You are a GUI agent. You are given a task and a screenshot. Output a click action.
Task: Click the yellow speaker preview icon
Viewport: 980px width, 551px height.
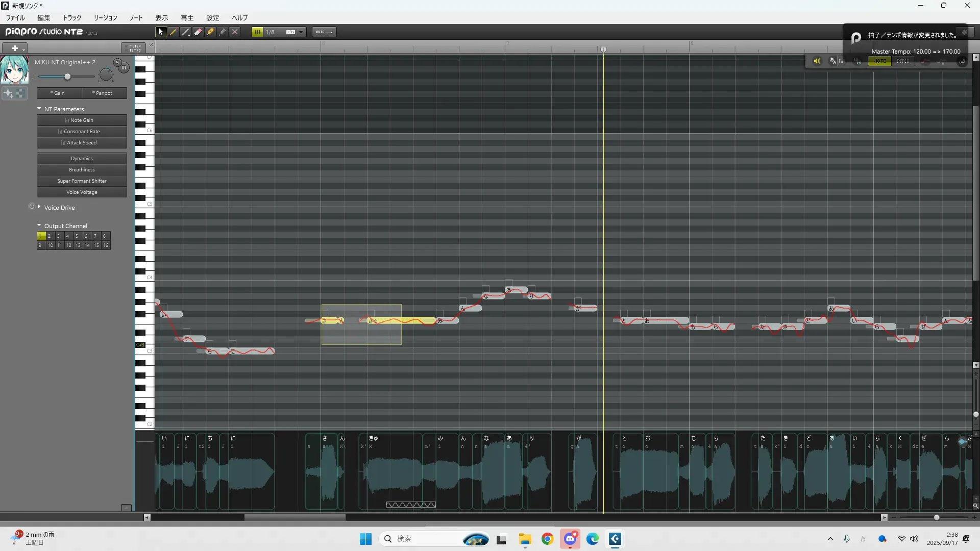click(x=817, y=61)
